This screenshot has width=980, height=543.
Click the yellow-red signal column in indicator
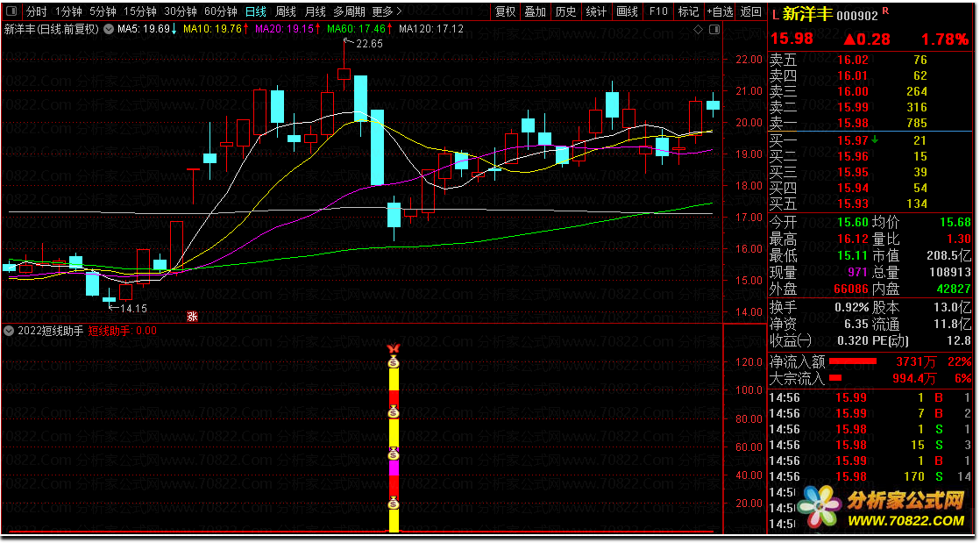[x=394, y=446]
